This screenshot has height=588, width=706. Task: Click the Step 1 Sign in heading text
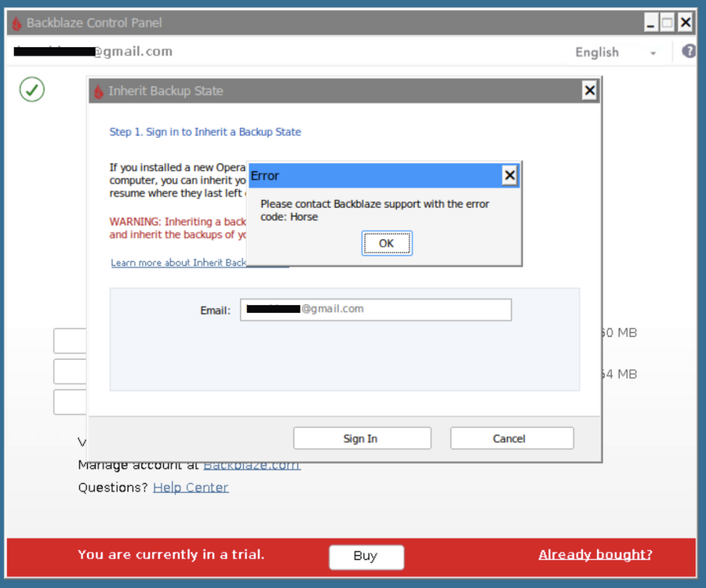click(205, 132)
